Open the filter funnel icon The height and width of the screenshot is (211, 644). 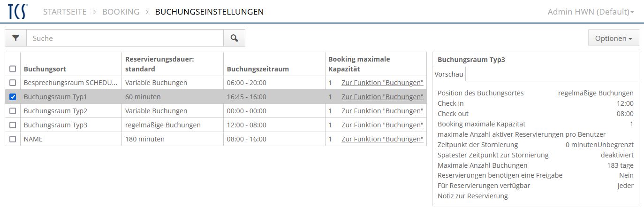coord(15,39)
